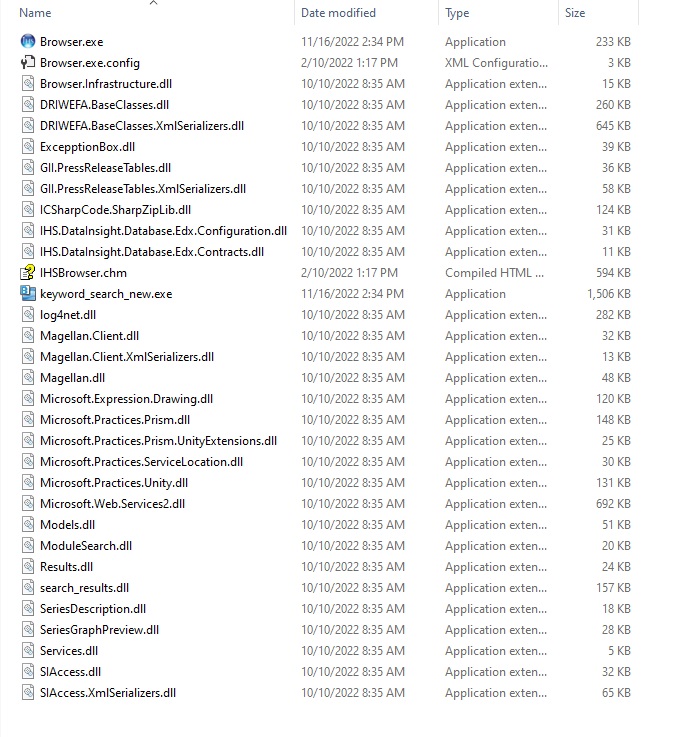Click the 124 KB size of ICSharpCode.SharpZipLib.dll
677x737 pixels.
(613, 210)
